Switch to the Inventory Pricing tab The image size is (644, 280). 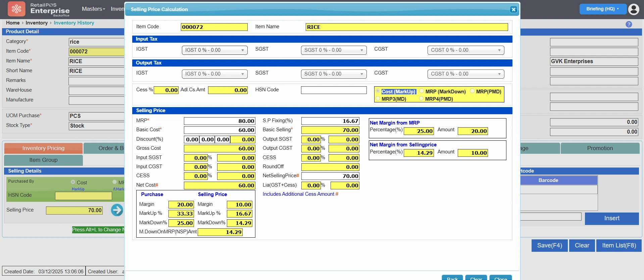43,148
